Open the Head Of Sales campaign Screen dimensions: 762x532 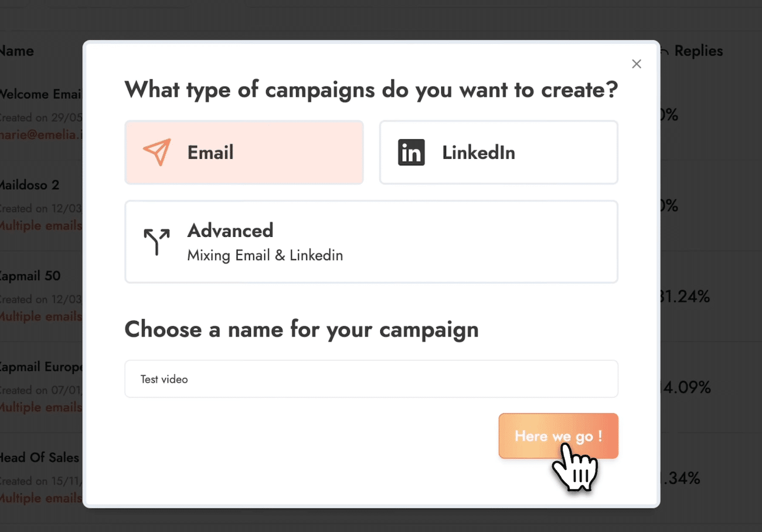[x=39, y=458]
